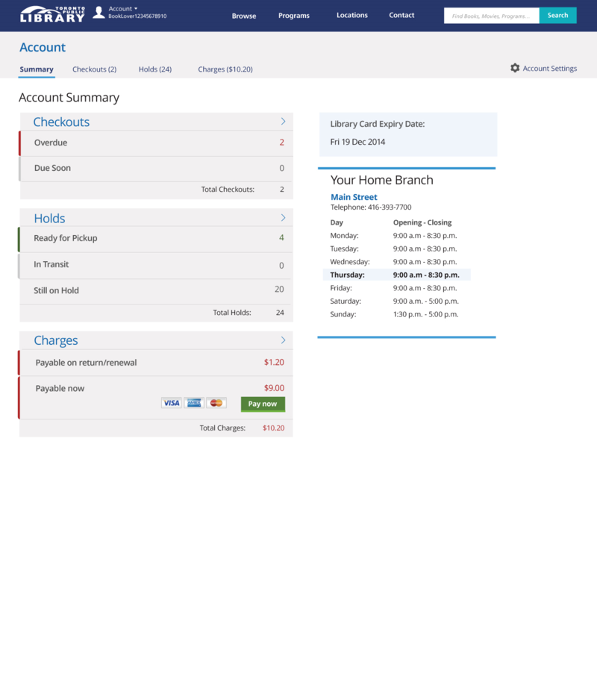Expand the Holds section chevron
Image resolution: width=597 pixels, height=700 pixels.
coord(284,218)
